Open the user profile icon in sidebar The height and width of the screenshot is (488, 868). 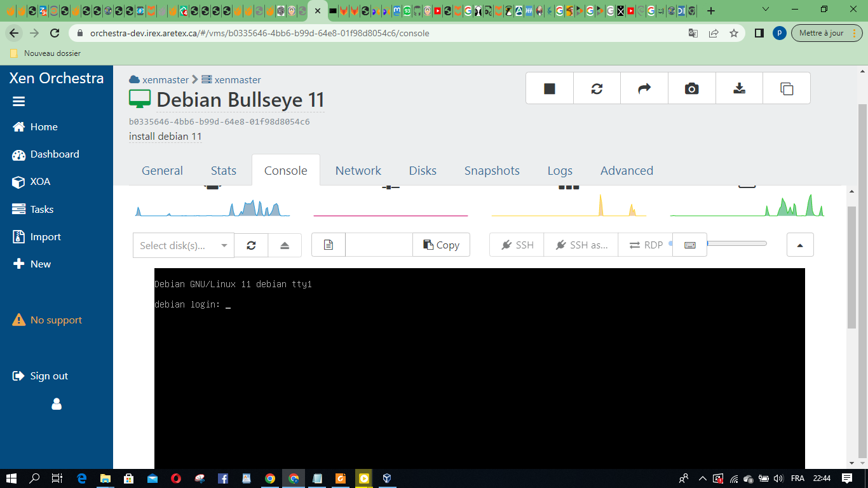(57, 404)
